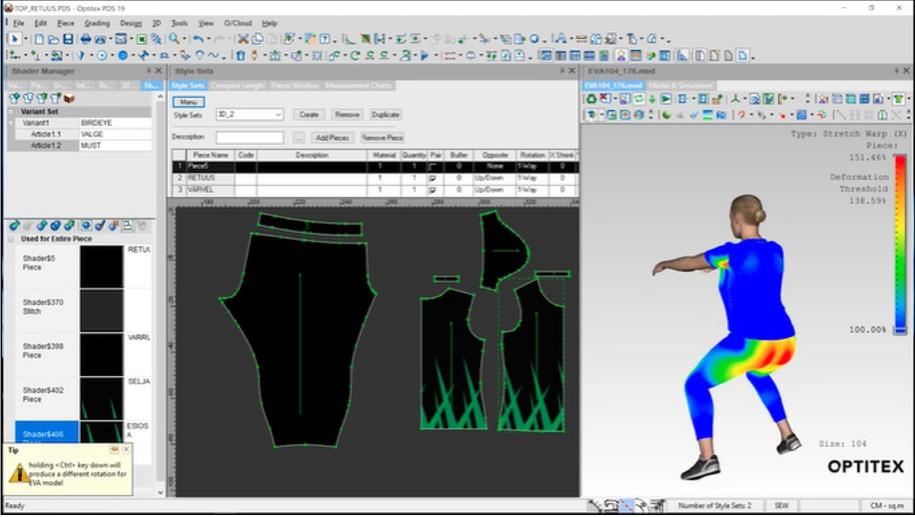The width and height of the screenshot is (915, 517).
Task: Toggle Pair checkbox for Piece5 row
Action: coord(432,167)
